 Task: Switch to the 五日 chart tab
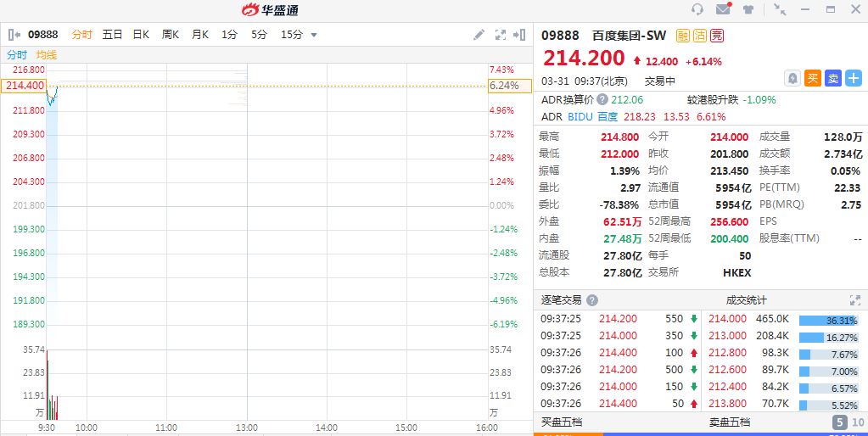[112, 35]
